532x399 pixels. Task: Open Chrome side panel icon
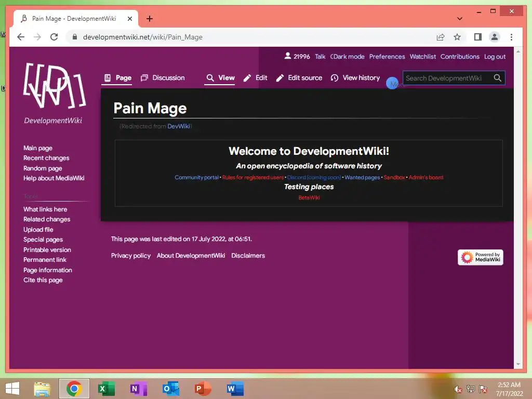pos(478,37)
